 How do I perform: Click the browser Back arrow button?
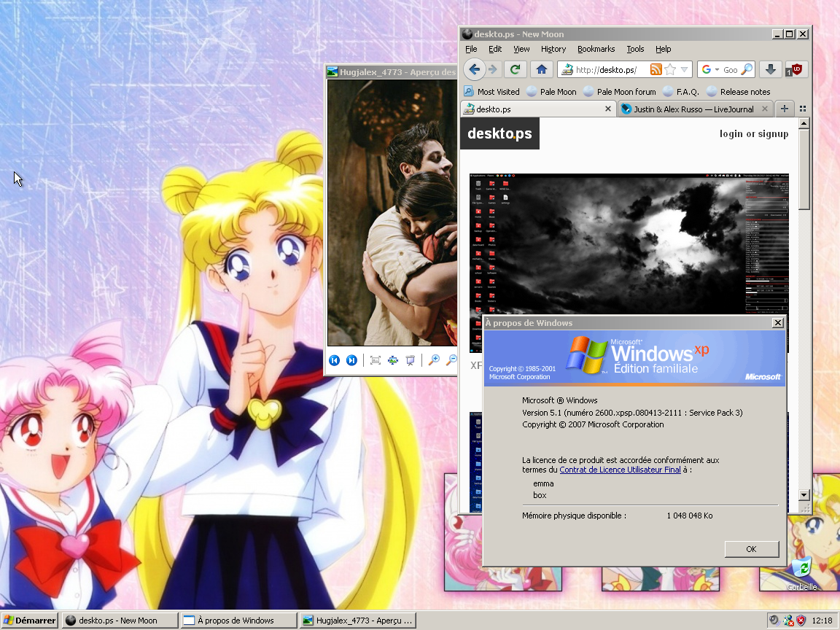(474, 69)
